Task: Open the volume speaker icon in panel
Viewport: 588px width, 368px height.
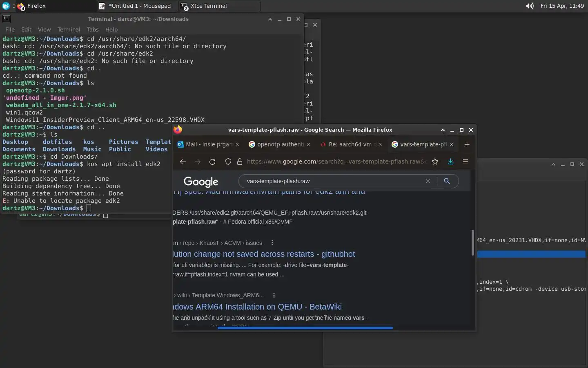Action: [x=530, y=6]
